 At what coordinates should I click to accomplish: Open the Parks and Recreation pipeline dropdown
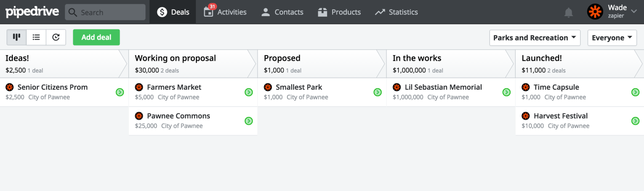535,38
